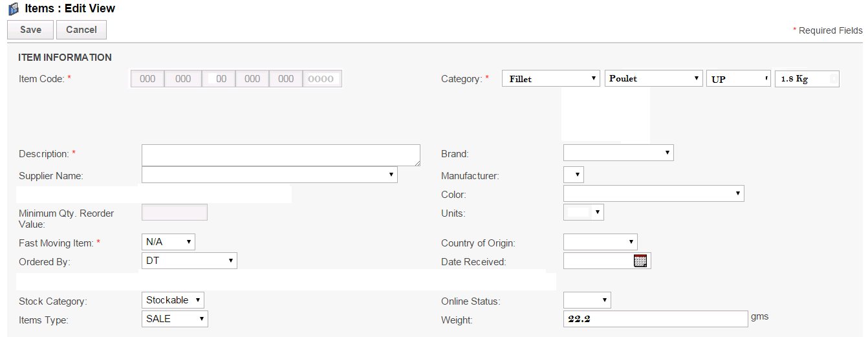
Task: Open the Manufacturer dropdown
Action: [574, 175]
